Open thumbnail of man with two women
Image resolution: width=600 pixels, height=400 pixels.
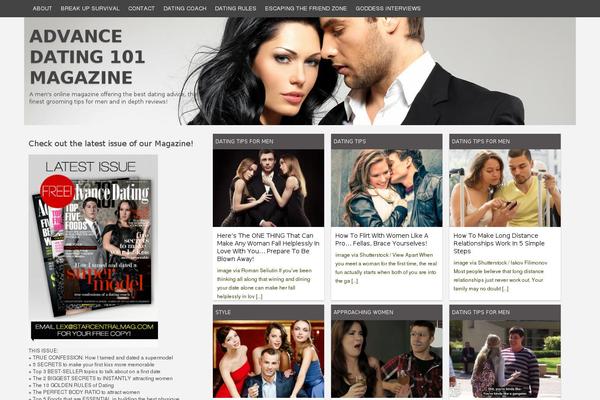point(268,188)
